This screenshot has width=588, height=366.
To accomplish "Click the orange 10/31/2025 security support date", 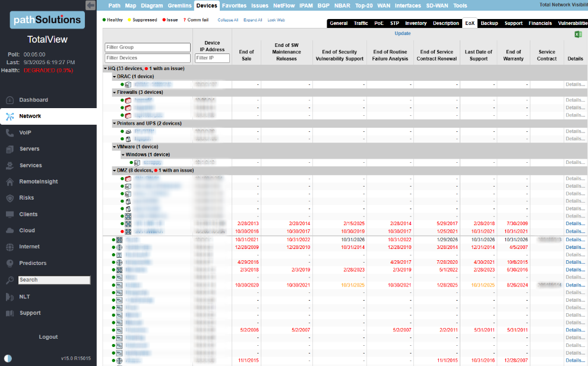I will pos(352,285).
